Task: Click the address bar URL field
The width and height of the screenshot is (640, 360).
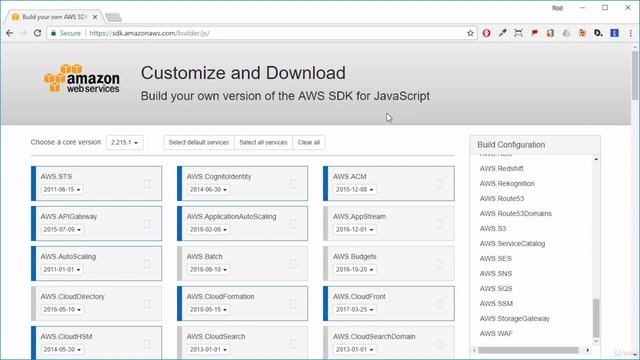Action: (261, 33)
